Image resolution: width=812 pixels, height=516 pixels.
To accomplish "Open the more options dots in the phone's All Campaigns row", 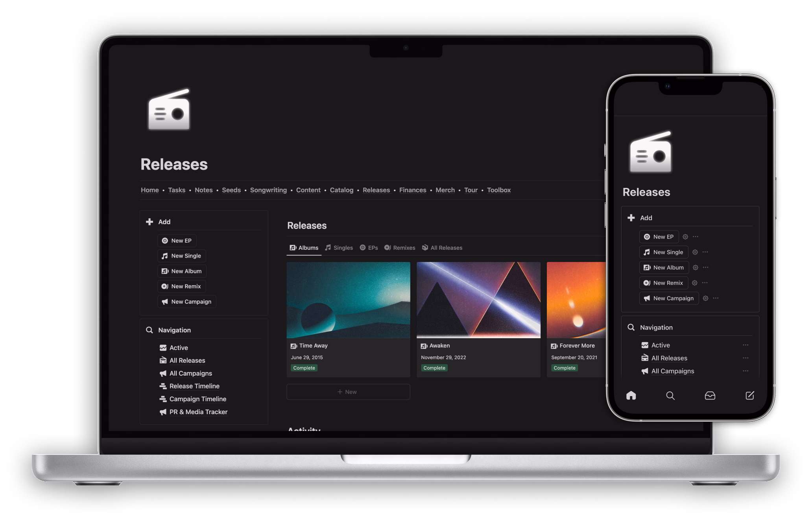I will pos(746,371).
